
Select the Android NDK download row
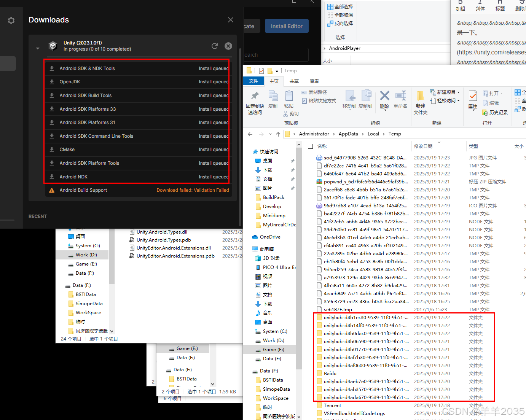[139, 177]
